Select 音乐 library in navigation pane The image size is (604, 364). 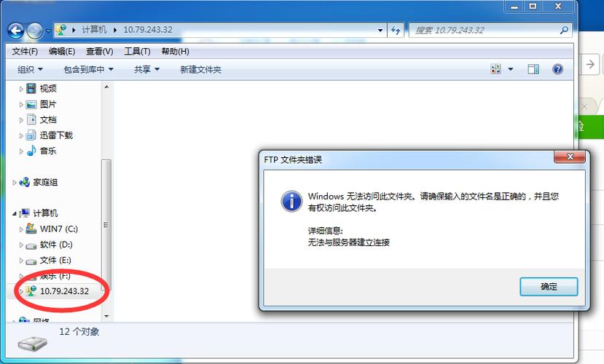click(48, 151)
